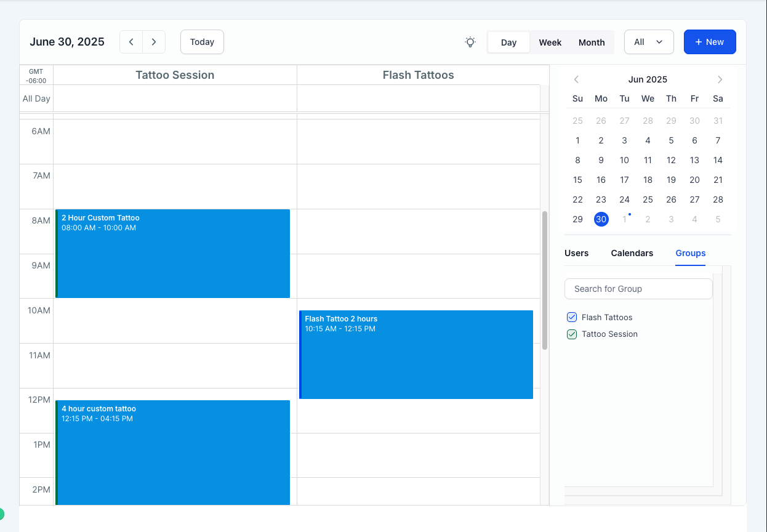The image size is (767, 532).
Task: Open the All filter dropdown
Action: click(x=649, y=42)
